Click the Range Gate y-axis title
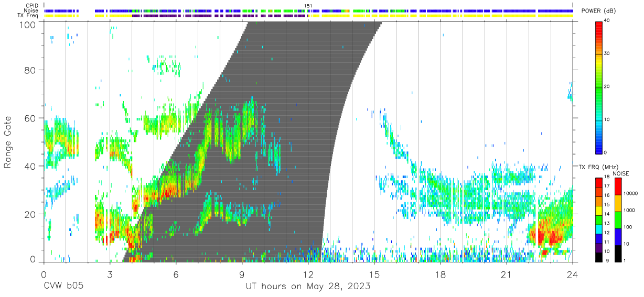 click(x=8, y=142)
